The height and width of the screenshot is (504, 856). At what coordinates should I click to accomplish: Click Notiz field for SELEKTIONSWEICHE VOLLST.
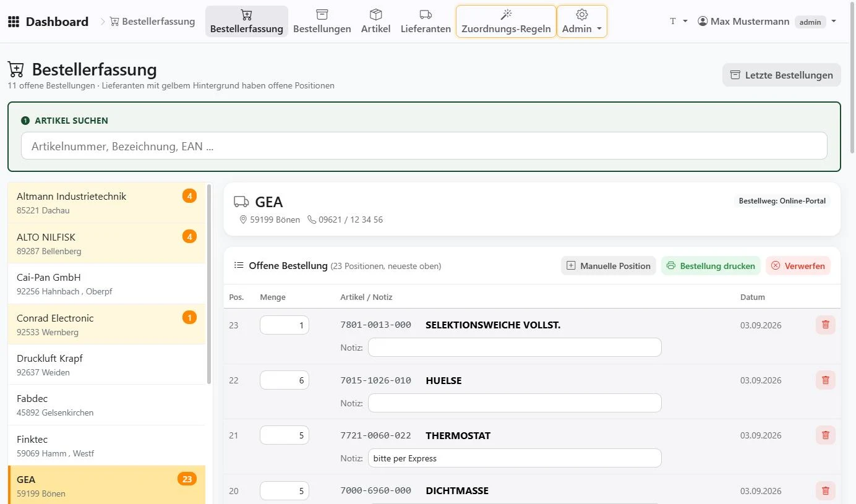pyautogui.click(x=515, y=348)
